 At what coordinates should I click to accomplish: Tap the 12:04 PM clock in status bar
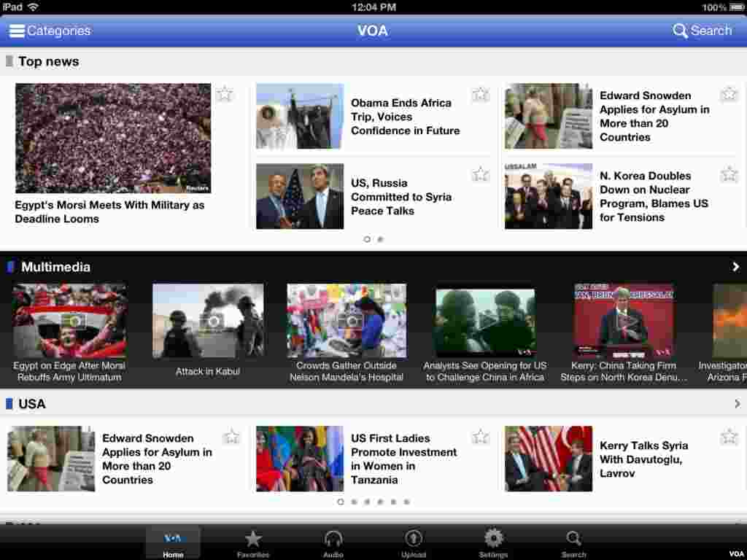coord(373,7)
